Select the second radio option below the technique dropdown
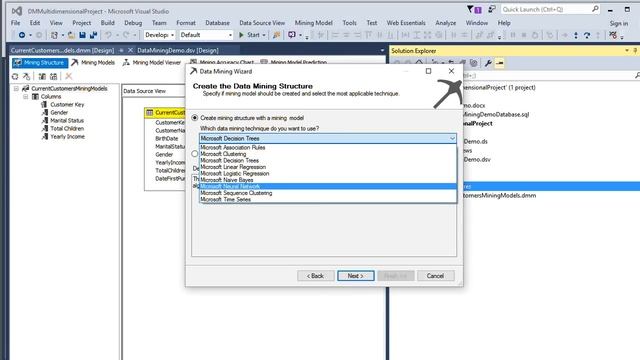The image size is (640, 360). [194, 154]
